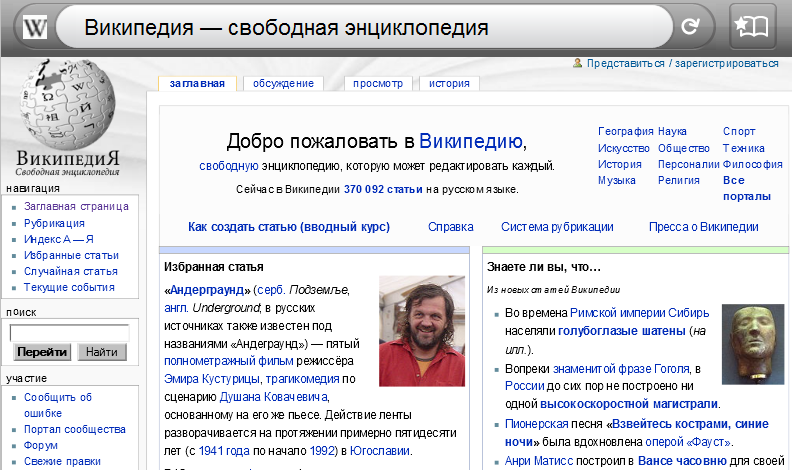
Task: Click the Найти button
Action: 102,352
